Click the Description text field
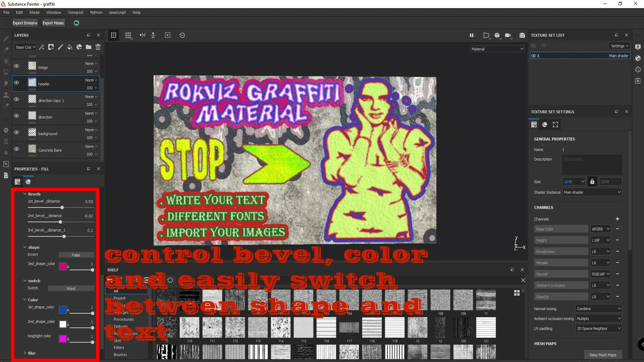 click(x=592, y=165)
